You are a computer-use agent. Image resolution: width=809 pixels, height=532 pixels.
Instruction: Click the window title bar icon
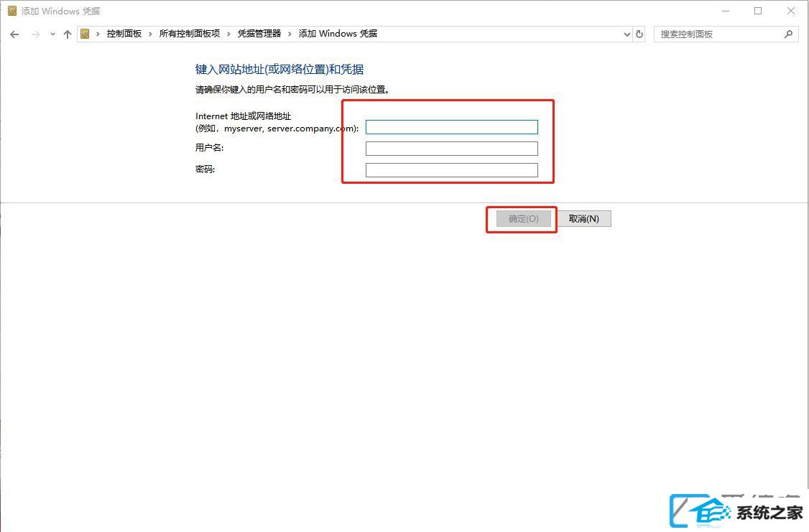[12, 11]
